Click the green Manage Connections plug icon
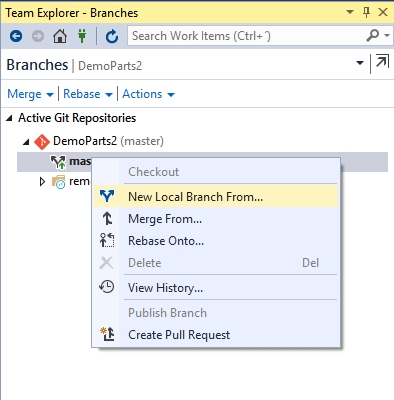This screenshot has height=400, width=394. (82, 36)
